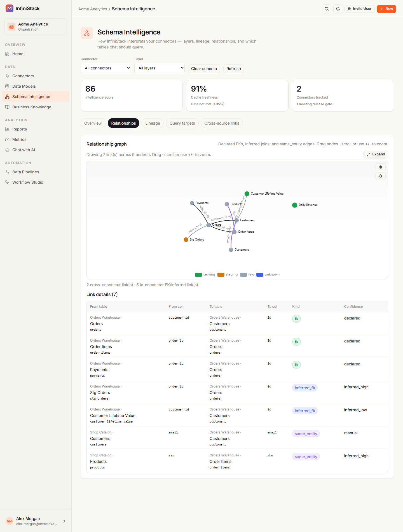Open the Layer dropdown
This screenshot has height=532, width=403.
point(160,68)
